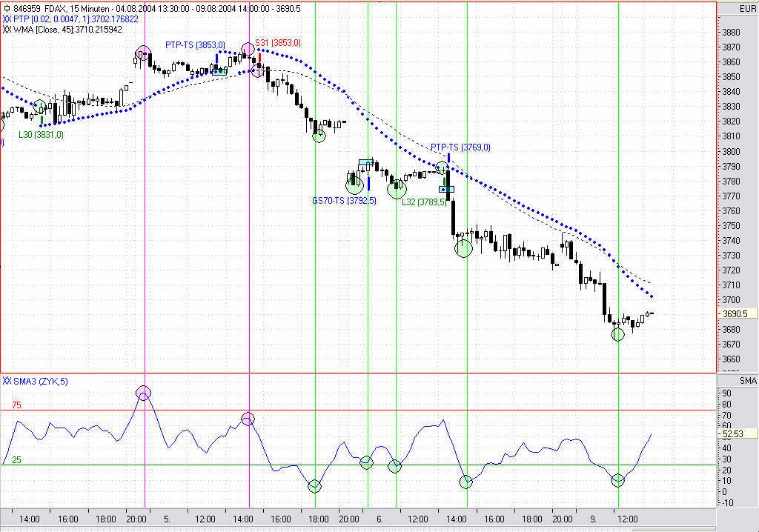Viewport: 759px width, 532px height.
Task: Click the green 25 level label
Action: tap(16, 460)
